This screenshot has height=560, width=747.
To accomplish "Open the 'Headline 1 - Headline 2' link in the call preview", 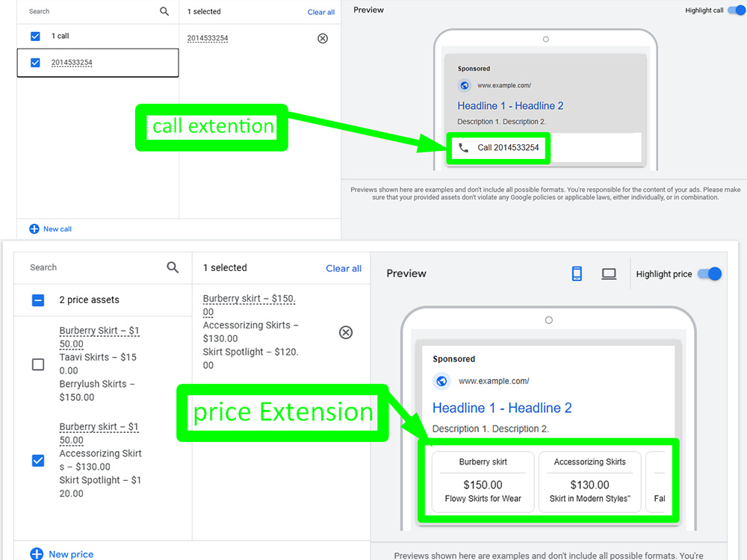I will point(510,106).
